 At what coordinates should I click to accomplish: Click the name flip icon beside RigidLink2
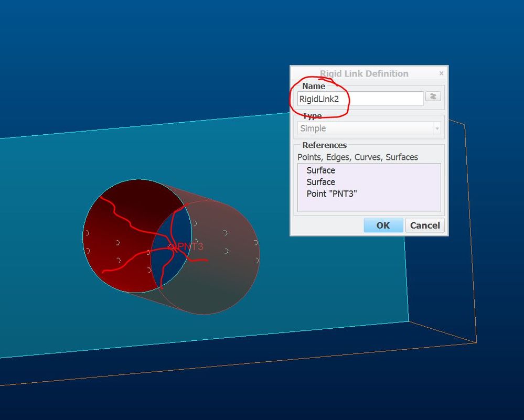pyautogui.click(x=433, y=96)
